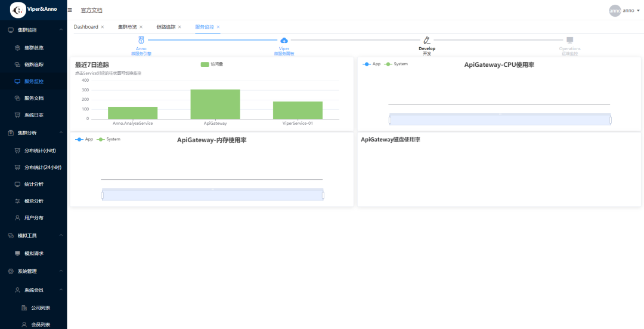Click the 集群总览 sidebar icon
This screenshot has height=329, width=644.
coord(17,48)
